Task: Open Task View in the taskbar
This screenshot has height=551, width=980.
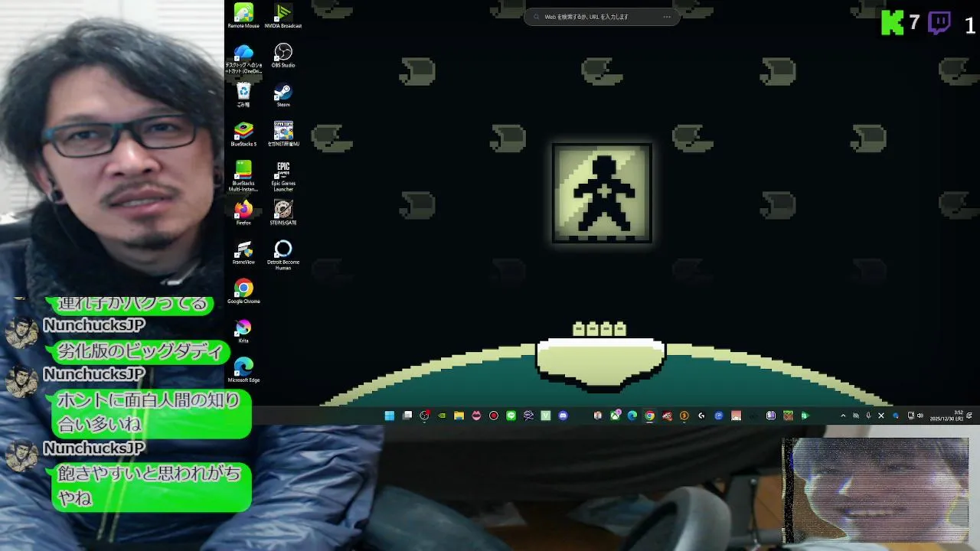Action: 407,416
